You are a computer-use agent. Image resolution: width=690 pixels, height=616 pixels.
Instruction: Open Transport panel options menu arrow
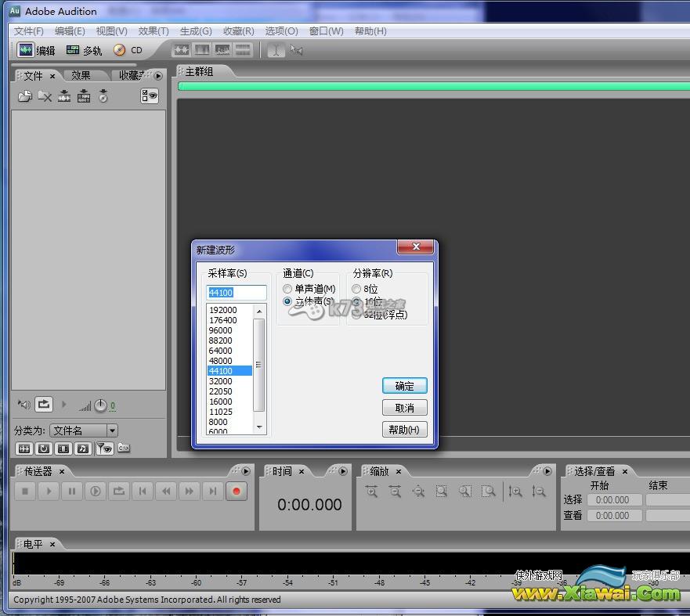point(246,471)
